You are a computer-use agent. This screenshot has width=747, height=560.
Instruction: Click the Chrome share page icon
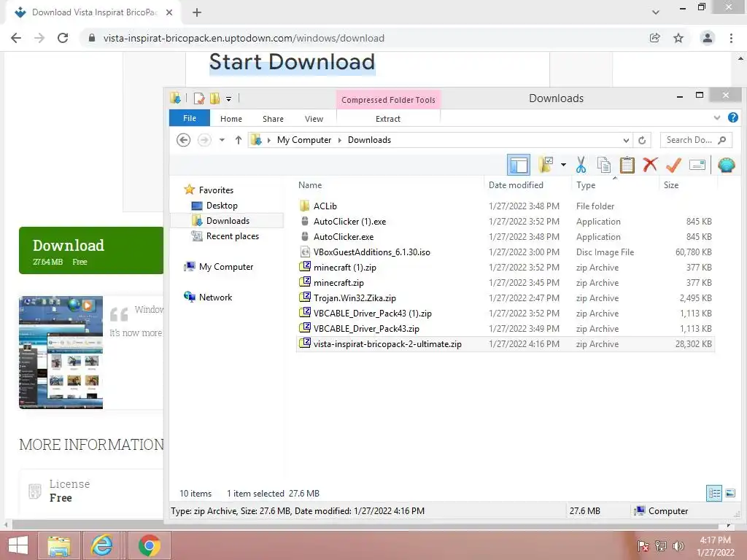point(655,38)
